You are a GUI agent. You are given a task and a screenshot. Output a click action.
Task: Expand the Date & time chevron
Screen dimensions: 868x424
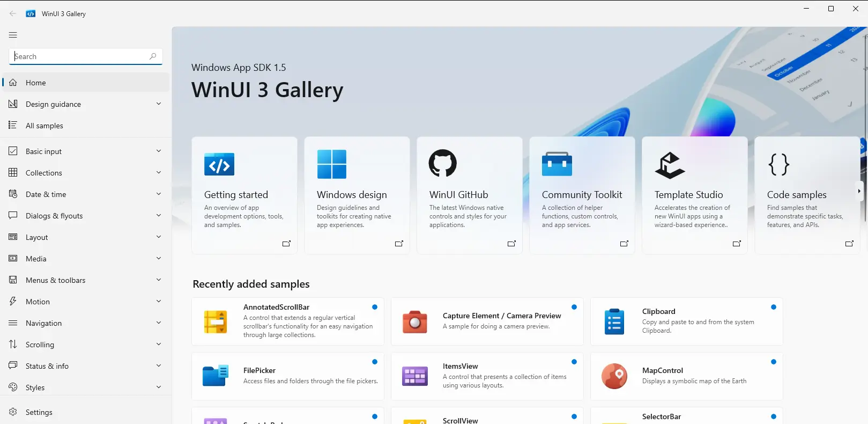(x=159, y=194)
